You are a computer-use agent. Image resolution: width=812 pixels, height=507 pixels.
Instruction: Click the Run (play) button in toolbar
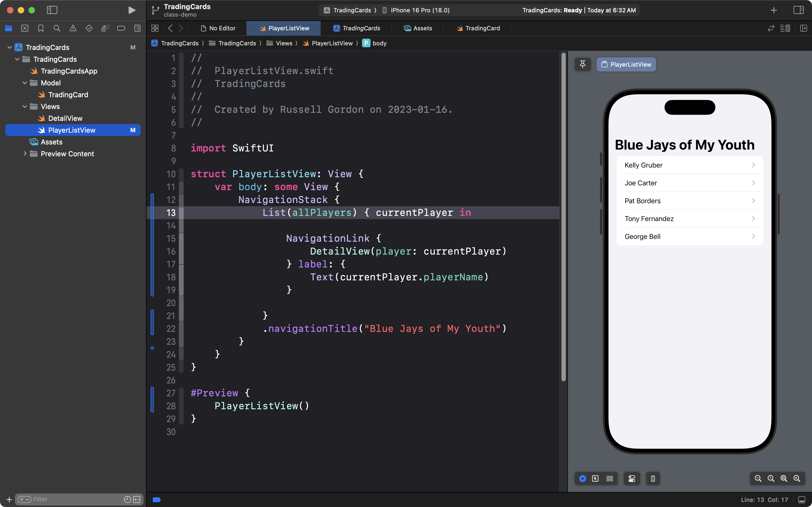coord(132,10)
